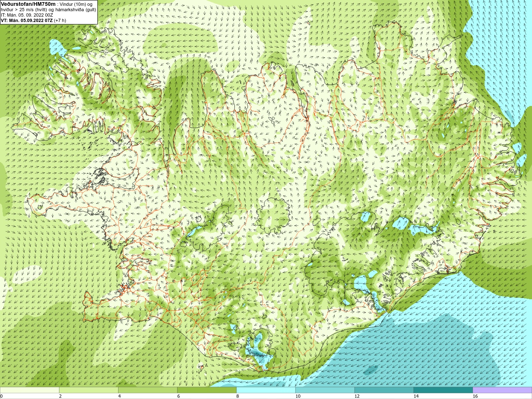Click the pale yellow 0–2 legend swatch
The width and height of the screenshot is (532, 399).
[x=30, y=390]
